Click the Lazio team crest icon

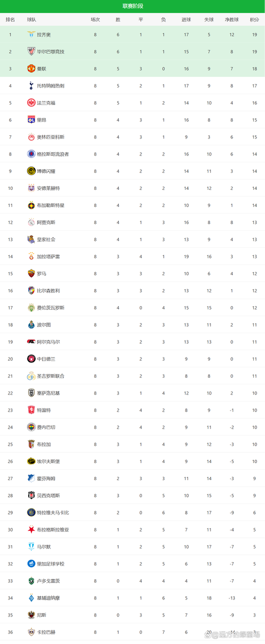[31, 34]
